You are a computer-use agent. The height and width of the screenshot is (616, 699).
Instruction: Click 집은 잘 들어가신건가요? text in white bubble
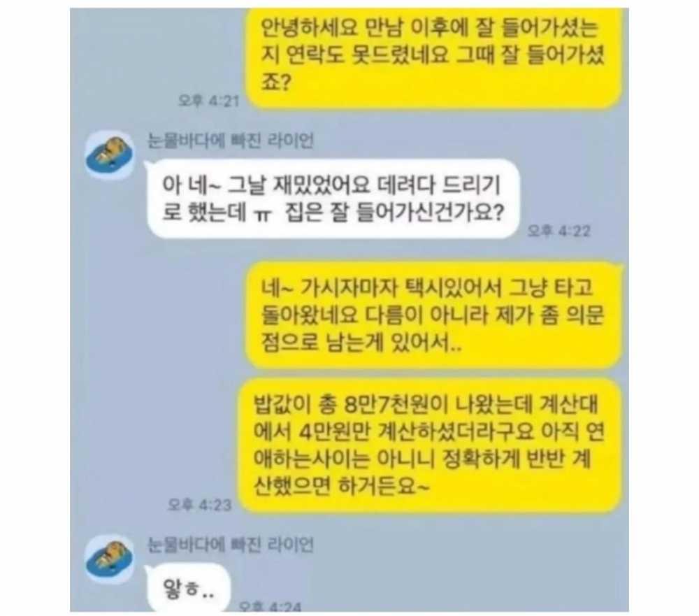click(x=394, y=213)
